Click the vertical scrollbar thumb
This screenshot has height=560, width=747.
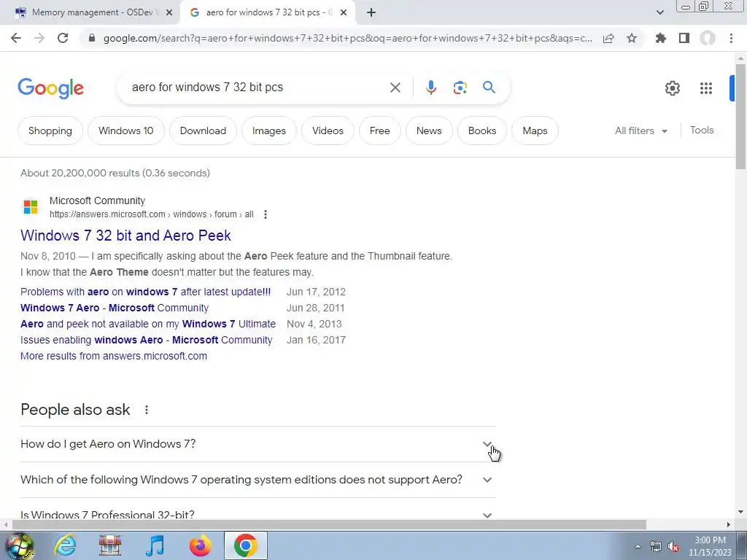[x=740, y=116]
